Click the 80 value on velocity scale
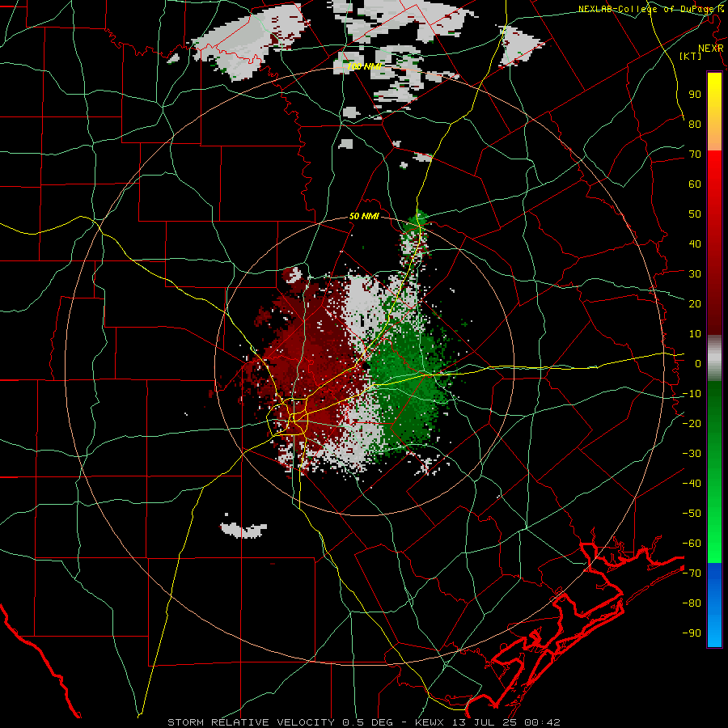The height and width of the screenshot is (728, 728). coord(695,125)
